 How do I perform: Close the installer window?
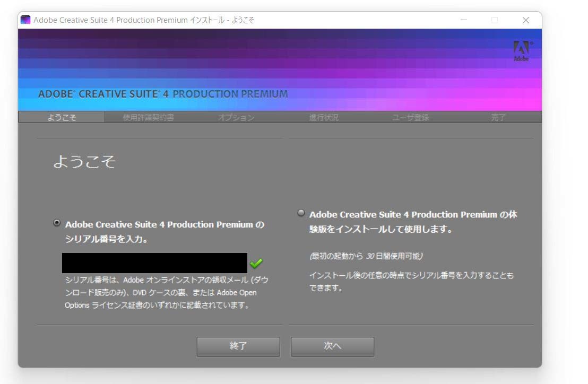coord(526,20)
